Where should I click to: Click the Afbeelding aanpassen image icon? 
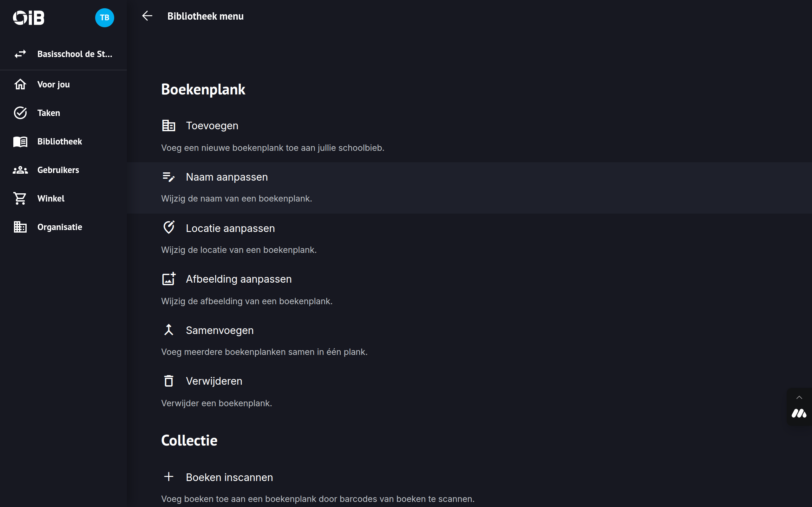tap(168, 279)
